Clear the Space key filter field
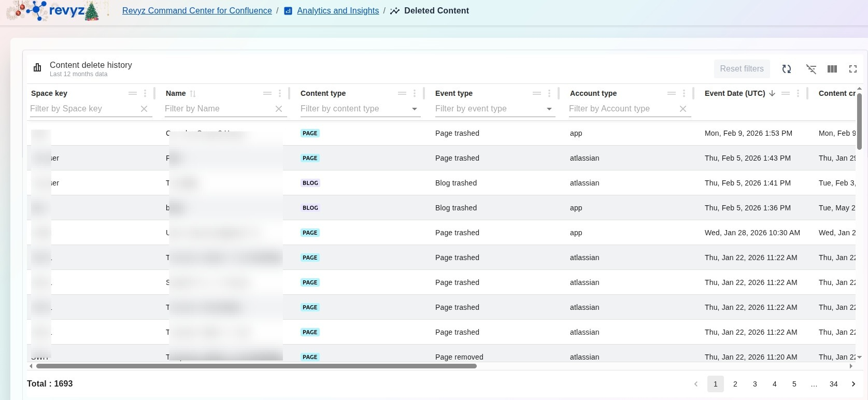 point(144,109)
